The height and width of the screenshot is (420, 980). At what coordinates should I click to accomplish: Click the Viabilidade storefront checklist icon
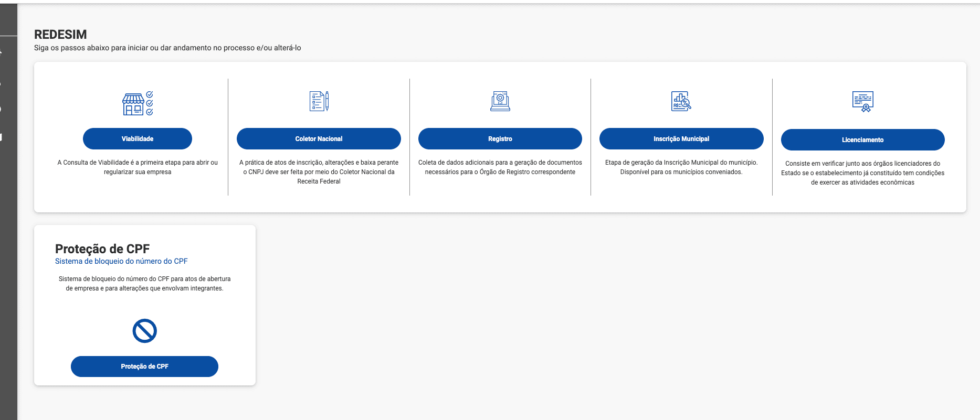[x=138, y=103]
